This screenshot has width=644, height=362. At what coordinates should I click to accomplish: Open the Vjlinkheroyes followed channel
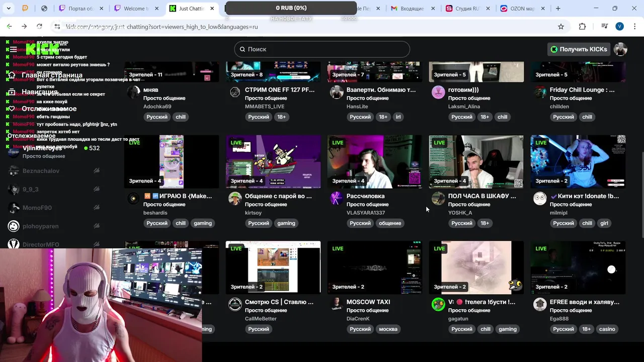pos(54,151)
